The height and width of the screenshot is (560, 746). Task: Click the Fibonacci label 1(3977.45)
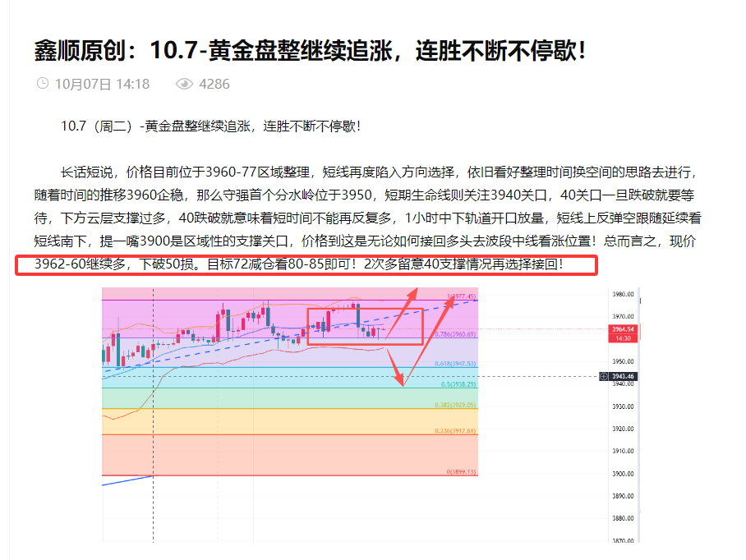pos(461,296)
